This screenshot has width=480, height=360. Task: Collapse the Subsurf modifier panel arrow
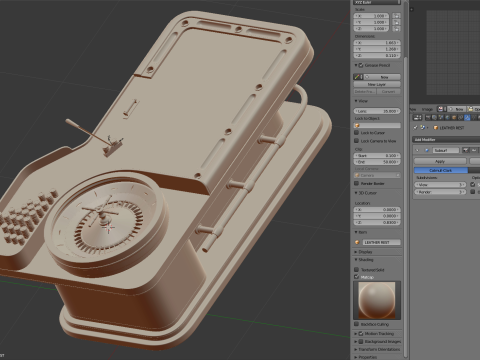pos(417,151)
